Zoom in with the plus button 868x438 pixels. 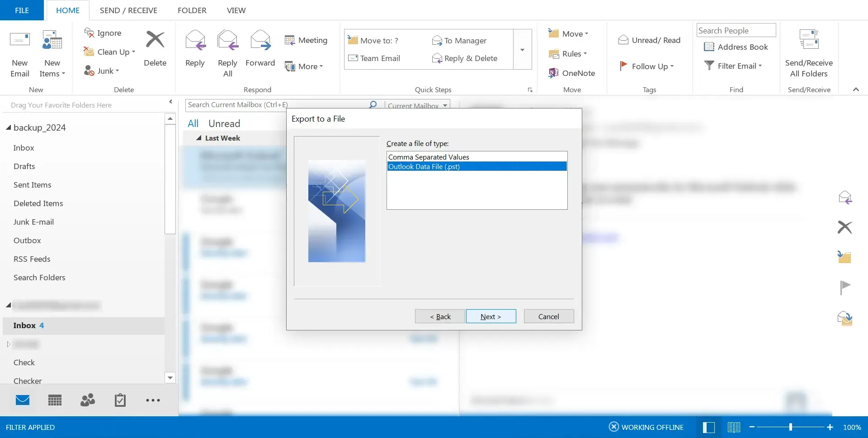pyautogui.click(x=830, y=427)
